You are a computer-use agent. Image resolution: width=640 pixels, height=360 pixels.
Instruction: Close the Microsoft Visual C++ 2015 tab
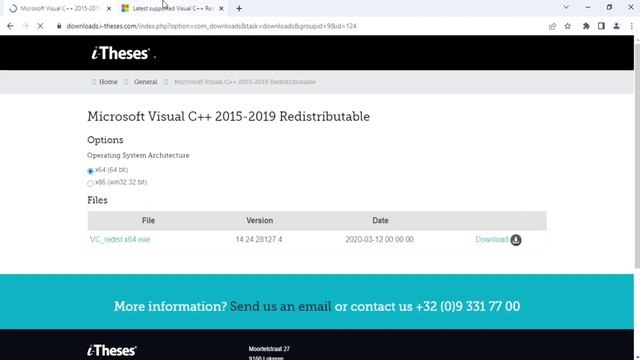pyautogui.click(x=109, y=9)
